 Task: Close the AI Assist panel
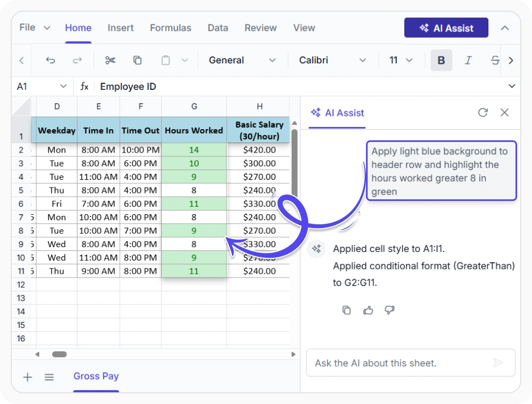coord(504,113)
